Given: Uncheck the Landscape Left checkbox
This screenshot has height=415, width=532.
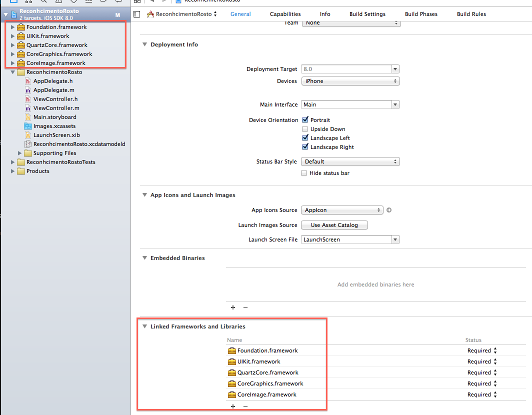Looking at the screenshot, I should [305, 138].
